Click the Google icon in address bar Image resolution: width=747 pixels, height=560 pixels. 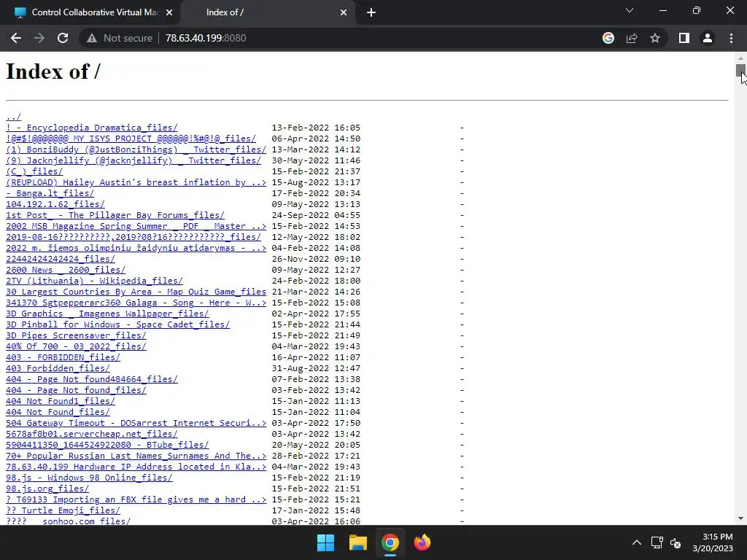click(608, 38)
